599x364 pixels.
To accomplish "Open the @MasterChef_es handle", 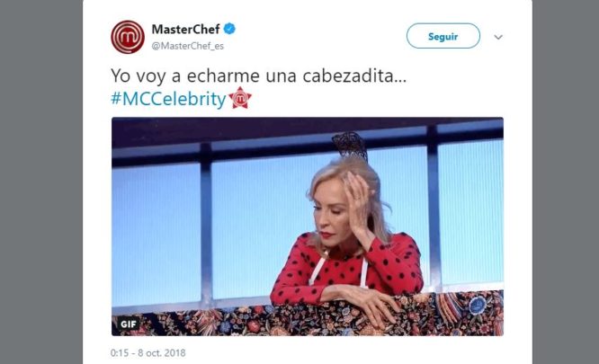I will [x=188, y=46].
